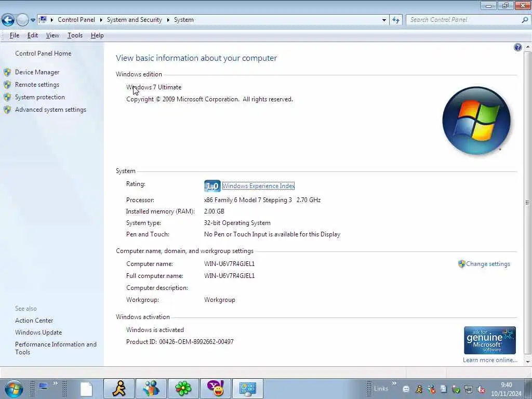Open AIM running man taskbar button
532x399 pixels.
pyautogui.click(x=119, y=389)
